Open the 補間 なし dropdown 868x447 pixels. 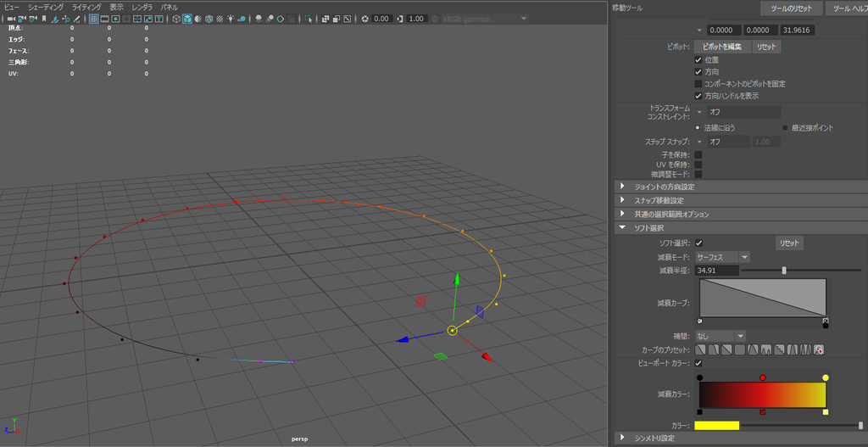tap(721, 336)
